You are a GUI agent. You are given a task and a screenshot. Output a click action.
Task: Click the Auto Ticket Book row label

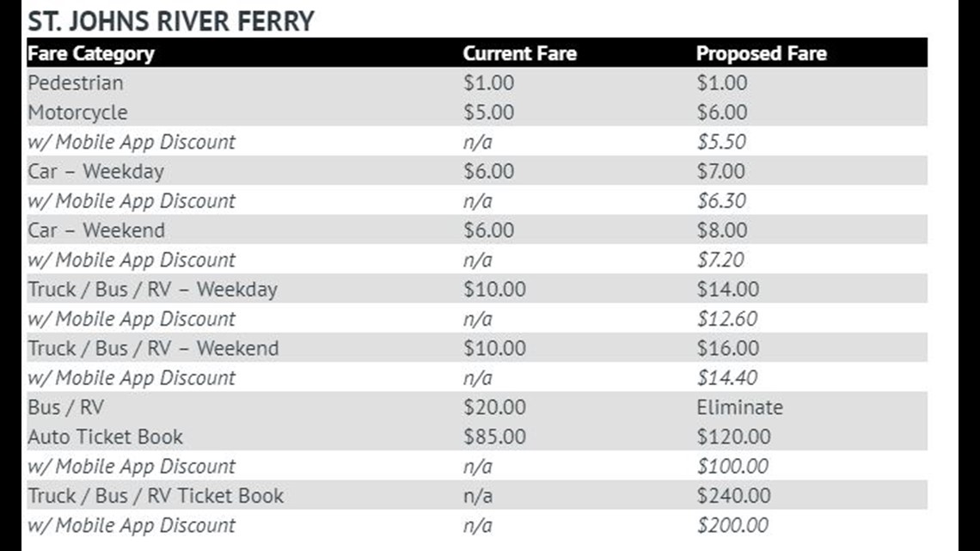(105, 437)
